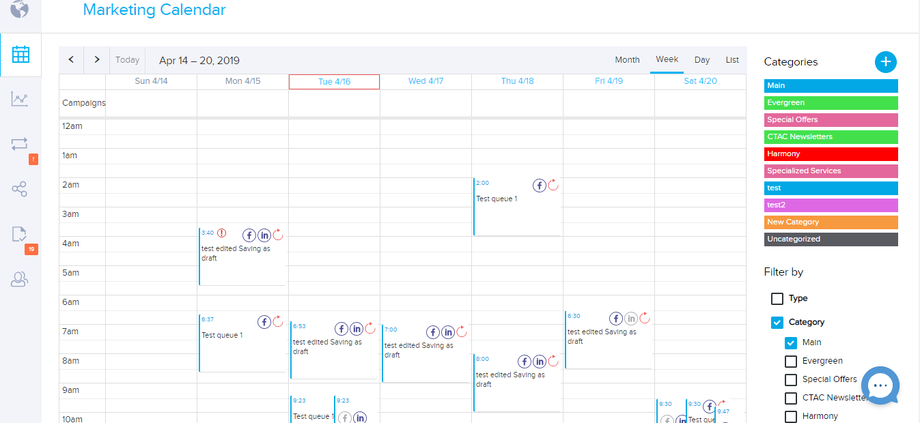Viewport: 920px width, 423px height.
Task: Check the Harmony filter checkbox
Action: pyautogui.click(x=791, y=417)
